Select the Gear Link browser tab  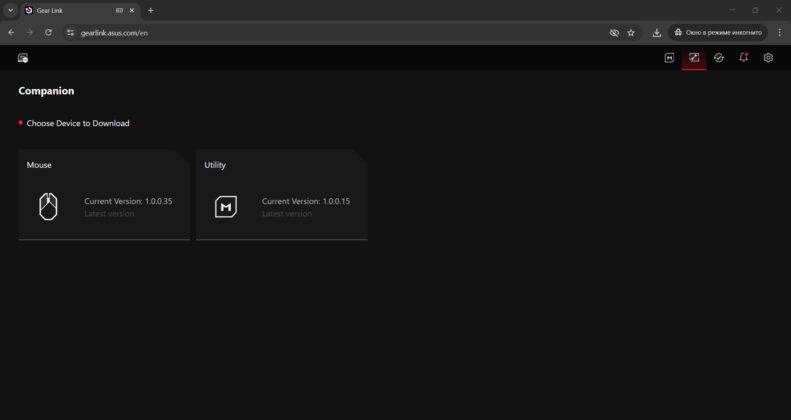pyautogui.click(x=81, y=11)
